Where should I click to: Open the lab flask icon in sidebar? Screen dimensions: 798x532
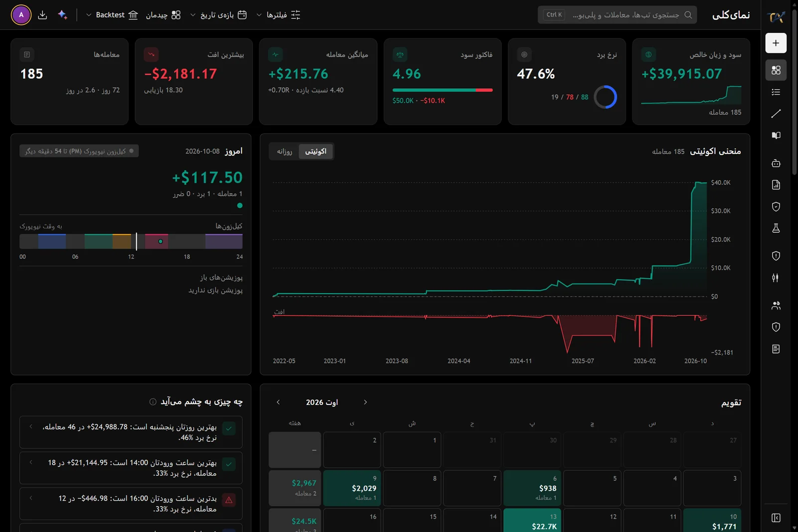[776, 228]
